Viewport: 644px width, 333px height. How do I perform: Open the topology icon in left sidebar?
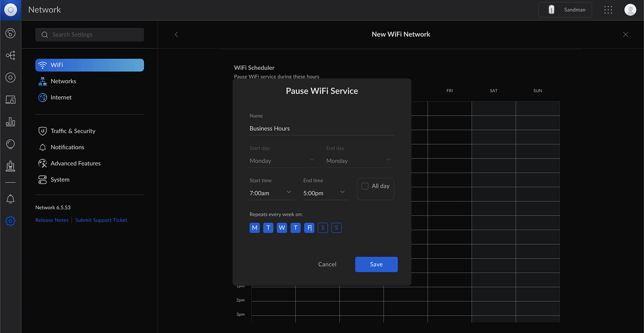tap(11, 55)
